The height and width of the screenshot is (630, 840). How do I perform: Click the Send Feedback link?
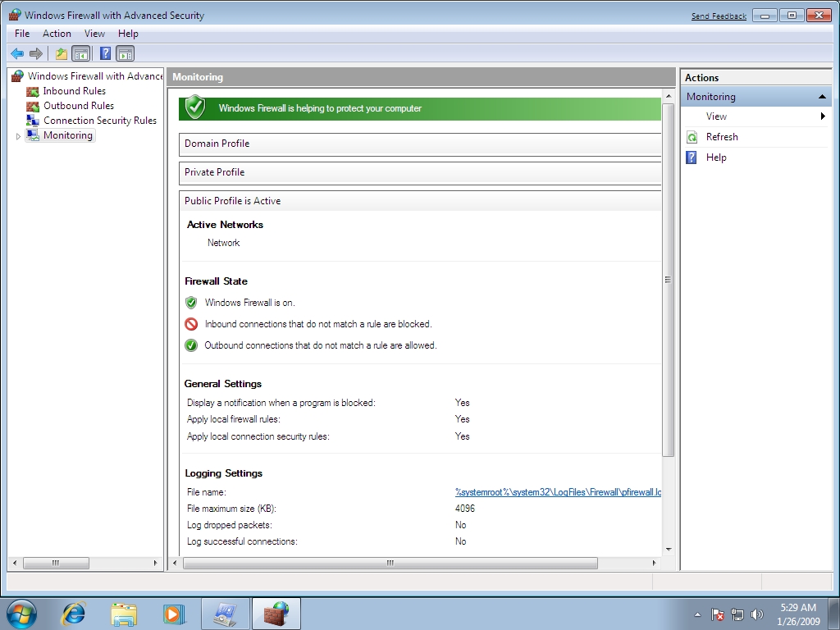click(x=719, y=16)
